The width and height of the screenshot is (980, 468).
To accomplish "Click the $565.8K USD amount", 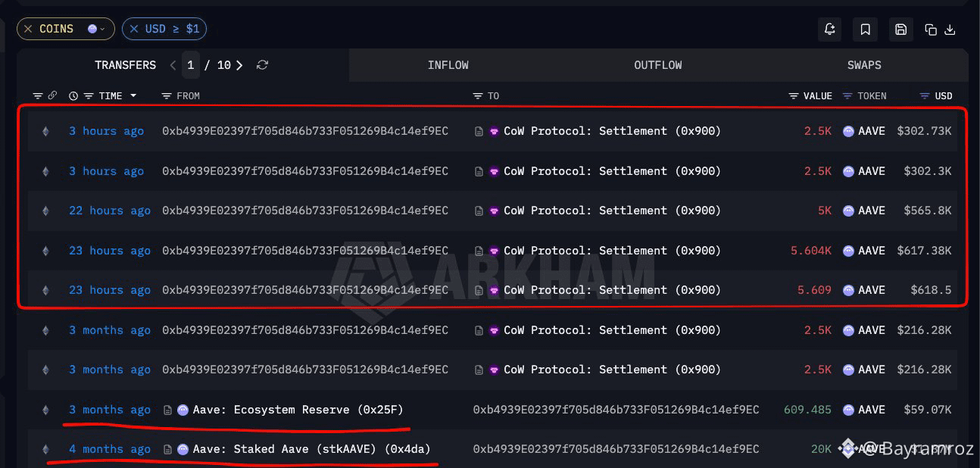I will tap(928, 211).
